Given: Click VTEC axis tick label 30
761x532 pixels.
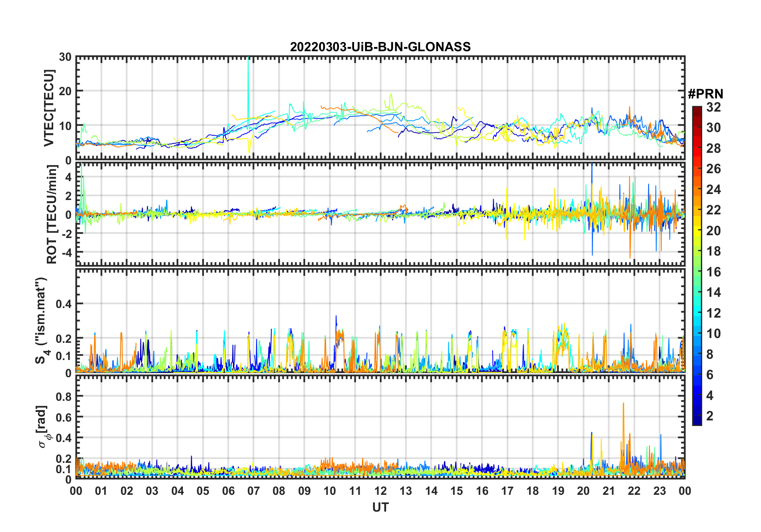Looking at the screenshot, I should click(x=65, y=57).
